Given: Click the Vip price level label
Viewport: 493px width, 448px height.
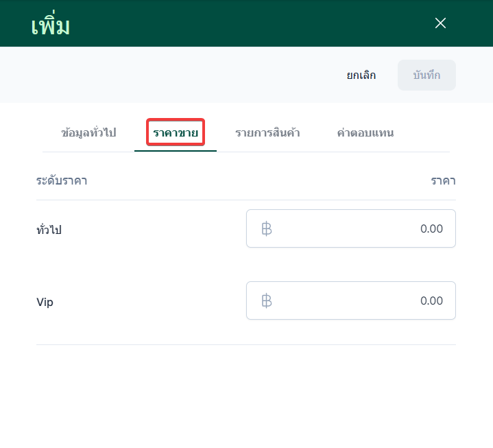Looking at the screenshot, I should pyautogui.click(x=45, y=302).
